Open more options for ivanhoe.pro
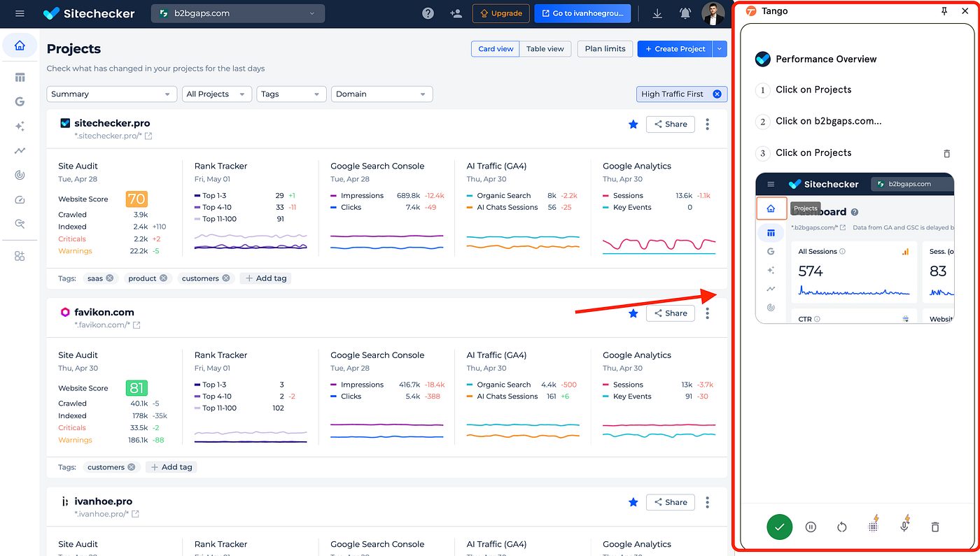The width and height of the screenshot is (980, 556). pyautogui.click(x=708, y=501)
